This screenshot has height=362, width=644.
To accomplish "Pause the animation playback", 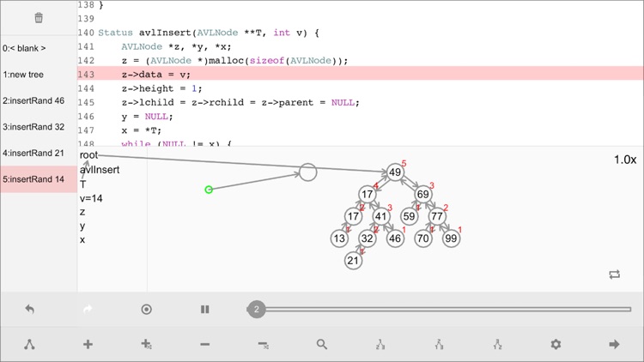I will click(205, 309).
